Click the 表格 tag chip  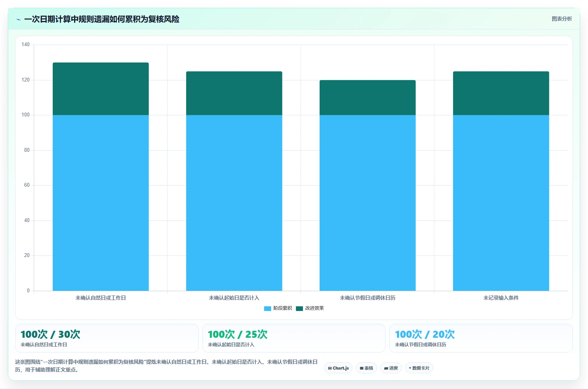tap(366, 368)
